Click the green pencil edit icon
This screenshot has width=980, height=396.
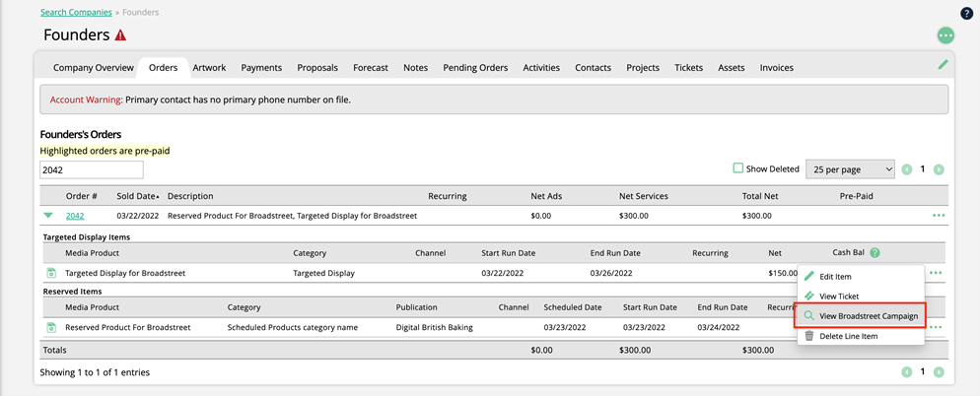click(x=943, y=65)
